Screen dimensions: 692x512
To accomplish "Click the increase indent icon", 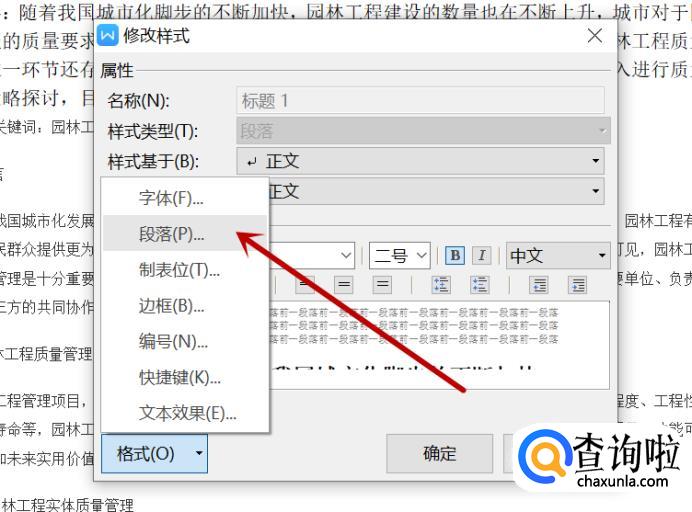I will pyautogui.click(x=577, y=285).
